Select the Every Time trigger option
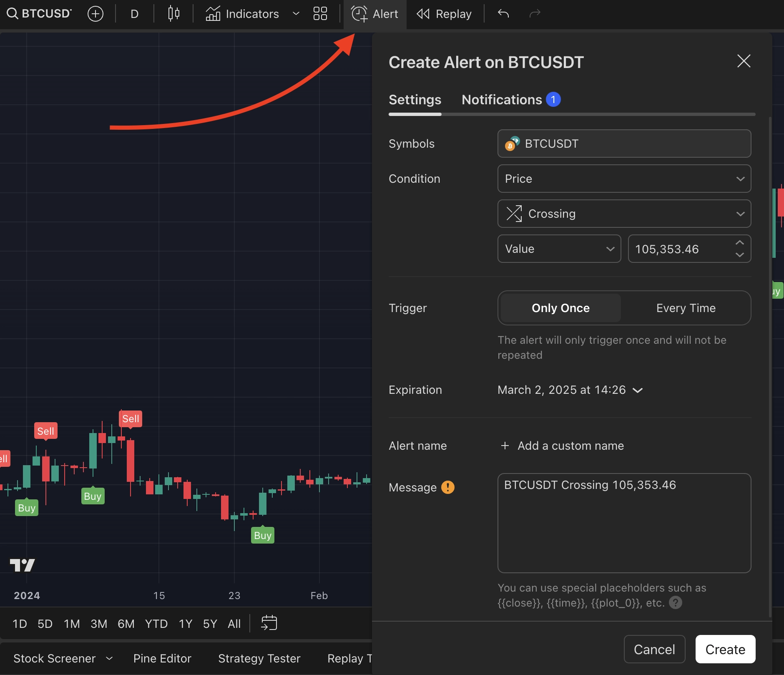The height and width of the screenshot is (675, 784). [686, 308]
